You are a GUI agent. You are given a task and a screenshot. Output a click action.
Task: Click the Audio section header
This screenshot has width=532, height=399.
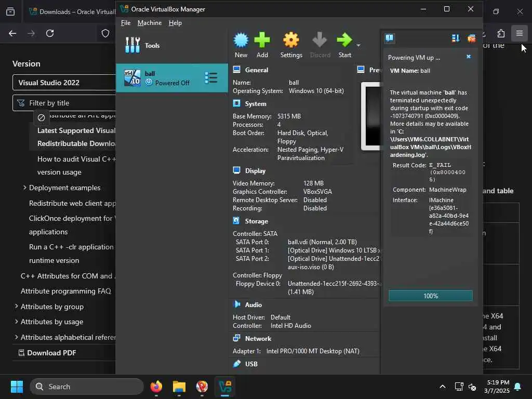(254, 304)
